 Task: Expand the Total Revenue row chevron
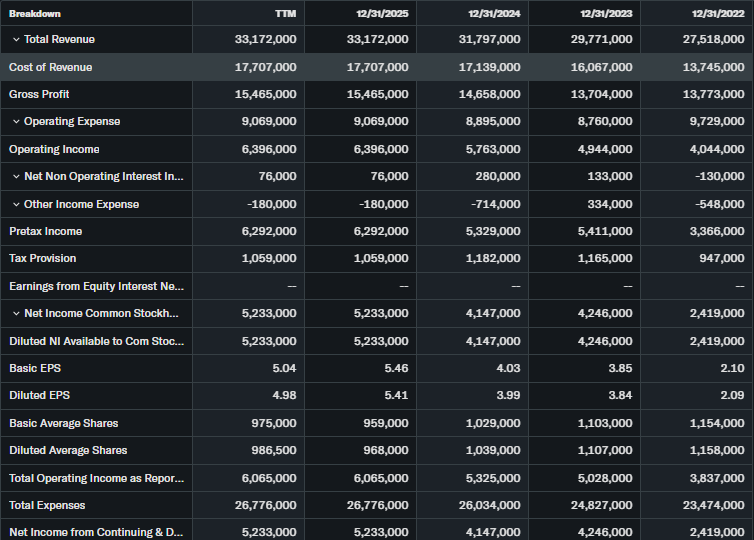coord(16,39)
